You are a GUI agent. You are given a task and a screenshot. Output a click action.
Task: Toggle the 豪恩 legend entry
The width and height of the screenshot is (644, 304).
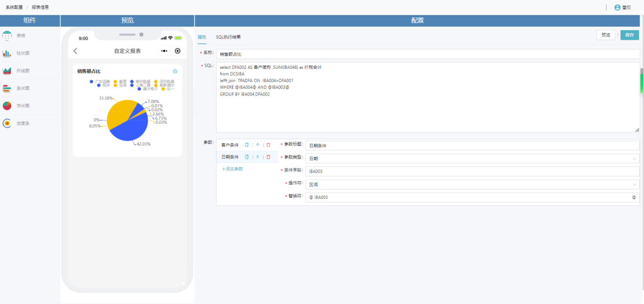120,81
